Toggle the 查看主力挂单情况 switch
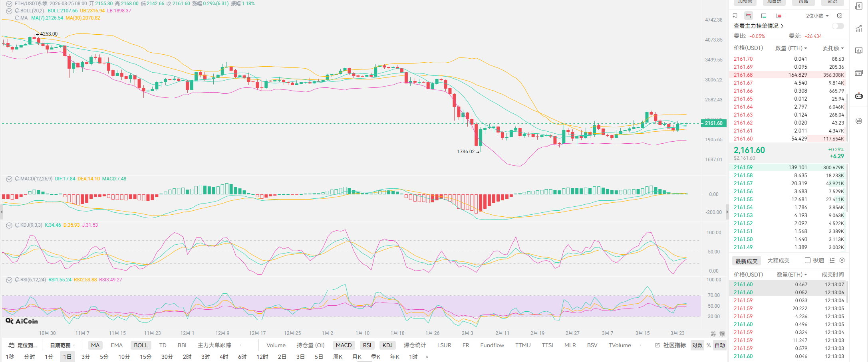The width and height of the screenshot is (868, 362). [x=838, y=26]
